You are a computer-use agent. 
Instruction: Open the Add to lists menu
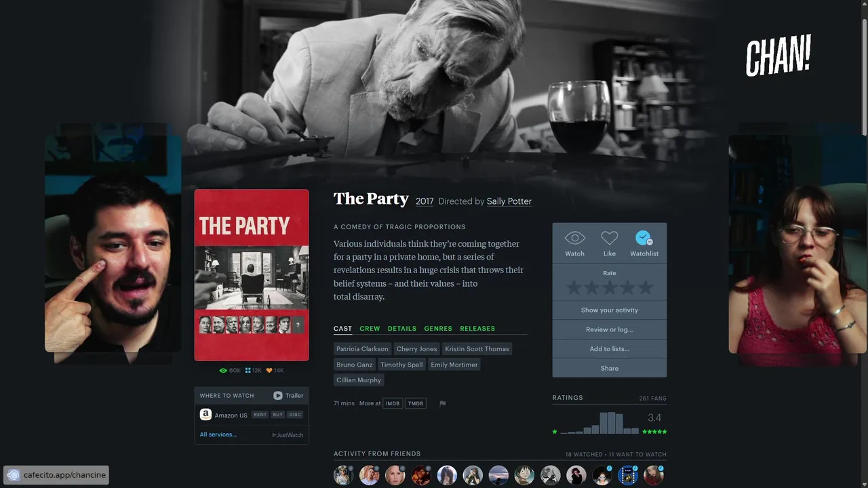coord(610,349)
